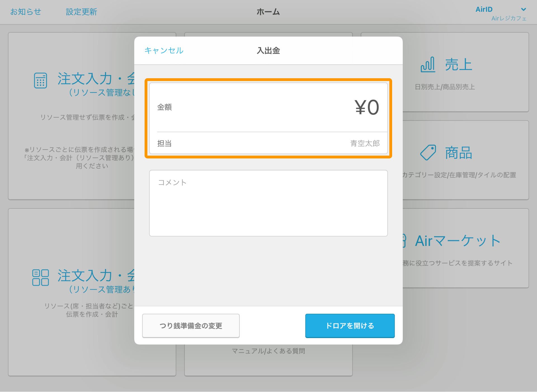Image resolution: width=537 pixels, height=392 pixels.
Task: Open the 売上 tile title
Action: [459, 65]
